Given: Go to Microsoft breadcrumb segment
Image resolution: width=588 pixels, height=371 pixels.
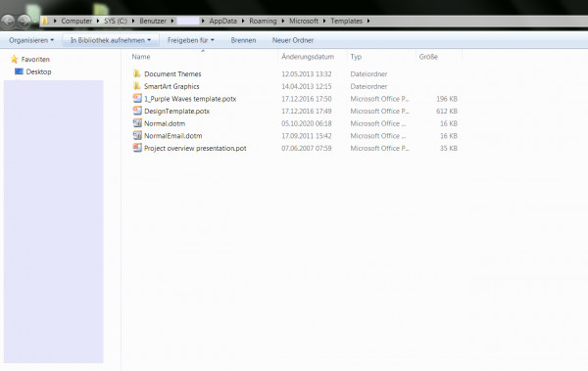Looking at the screenshot, I should 304,21.
